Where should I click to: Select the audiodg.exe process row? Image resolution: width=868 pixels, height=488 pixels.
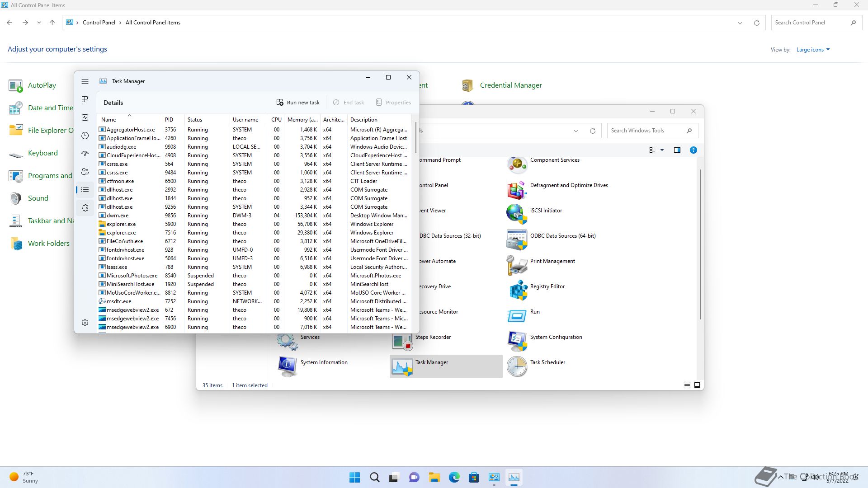pos(255,147)
